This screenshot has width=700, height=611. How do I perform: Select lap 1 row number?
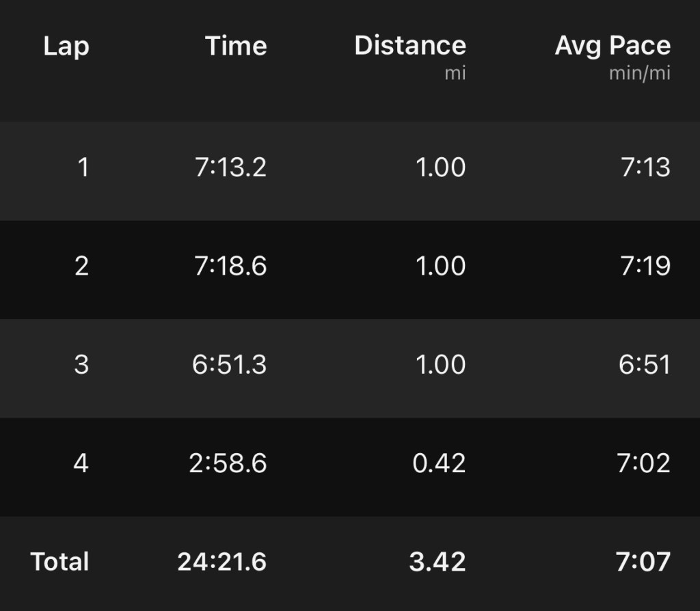[x=83, y=167]
